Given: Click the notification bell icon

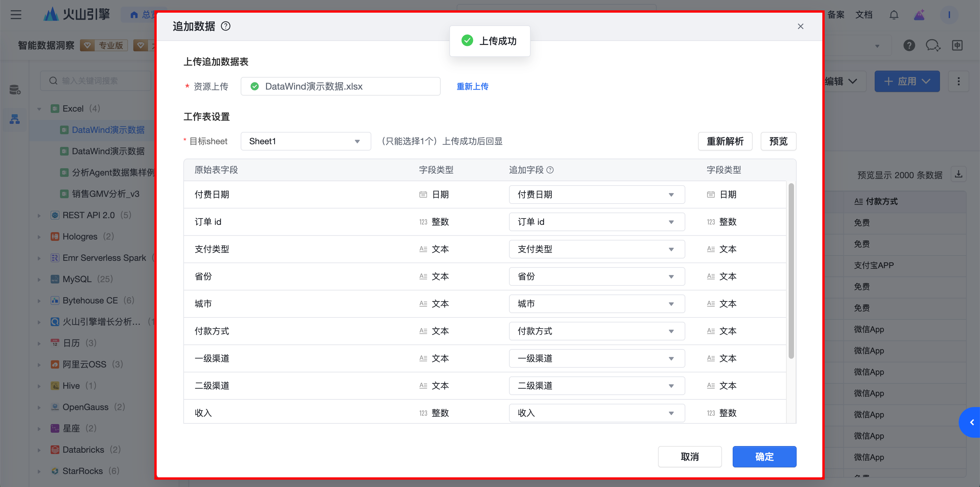Looking at the screenshot, I should pos(894,15).
